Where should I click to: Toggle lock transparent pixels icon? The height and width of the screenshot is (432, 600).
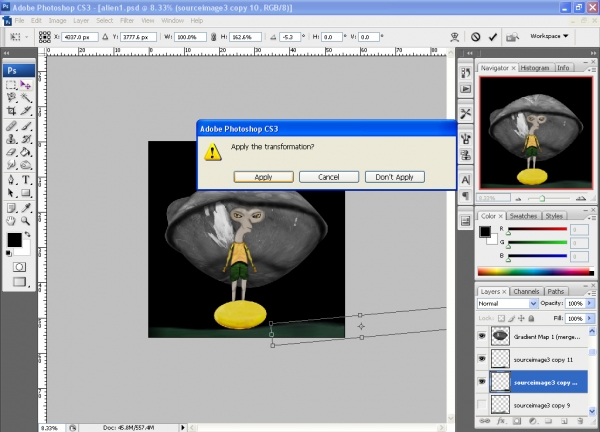click(501, 318)
